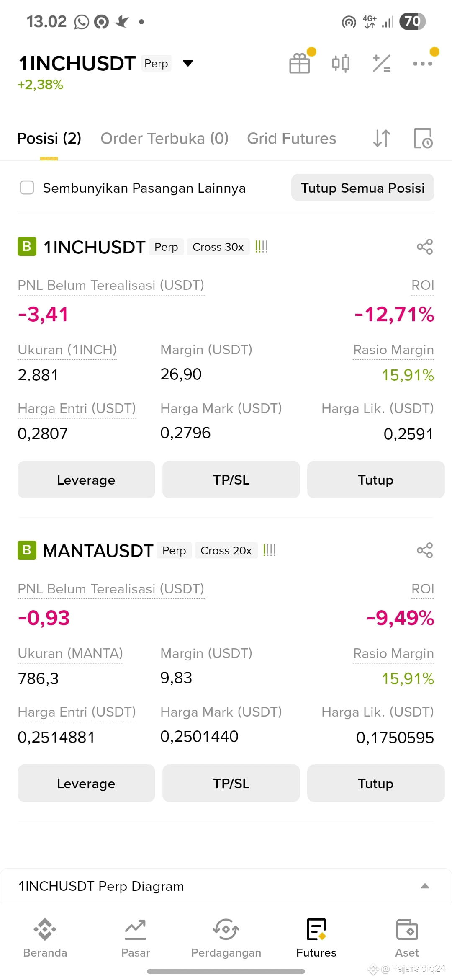Switch to Grid Futures tab
This screenshot has width=452, height=980.
[292, 139]
